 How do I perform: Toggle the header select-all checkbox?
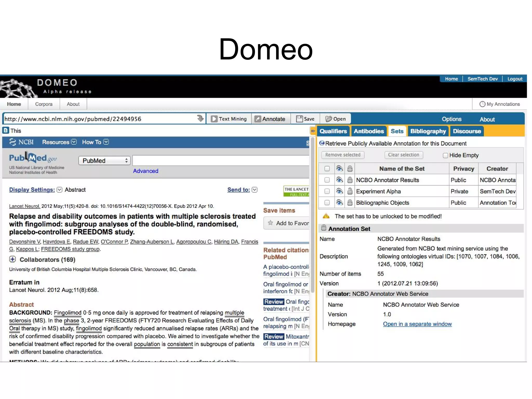[327, 169]
